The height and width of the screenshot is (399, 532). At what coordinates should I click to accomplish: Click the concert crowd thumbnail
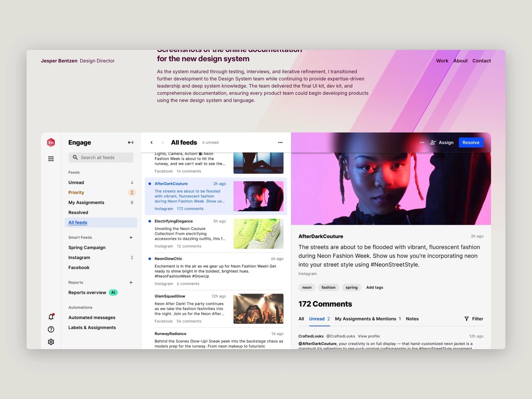tap(258, 309)
